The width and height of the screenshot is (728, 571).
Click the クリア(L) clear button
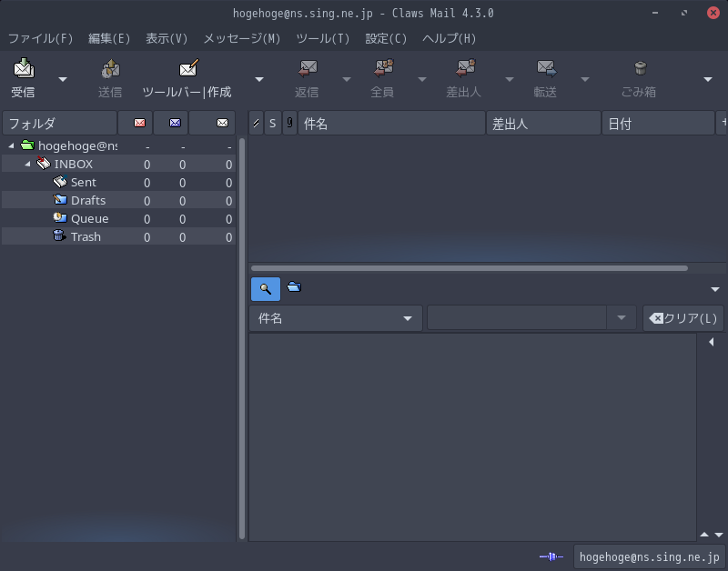click(683, 318)
